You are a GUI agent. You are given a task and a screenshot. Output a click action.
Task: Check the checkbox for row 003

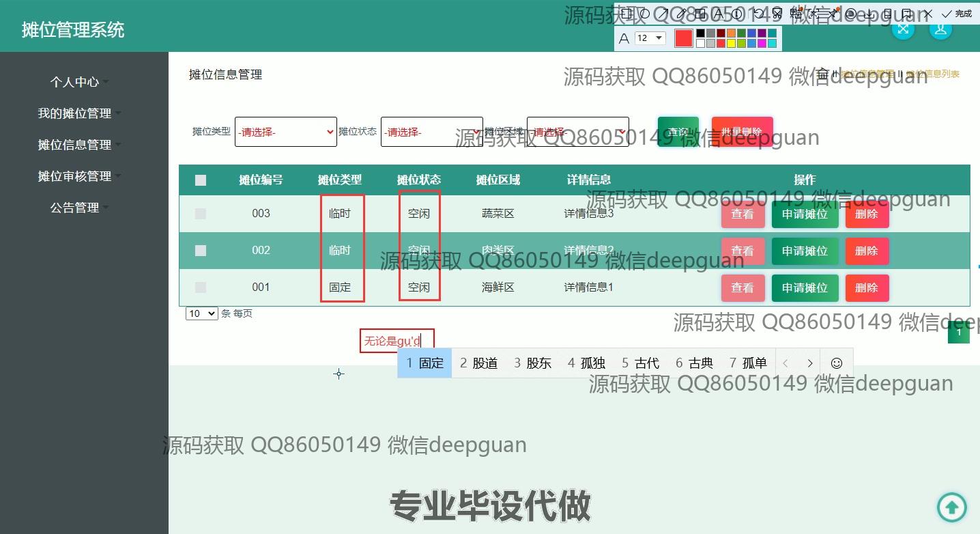tap(201, 214)
